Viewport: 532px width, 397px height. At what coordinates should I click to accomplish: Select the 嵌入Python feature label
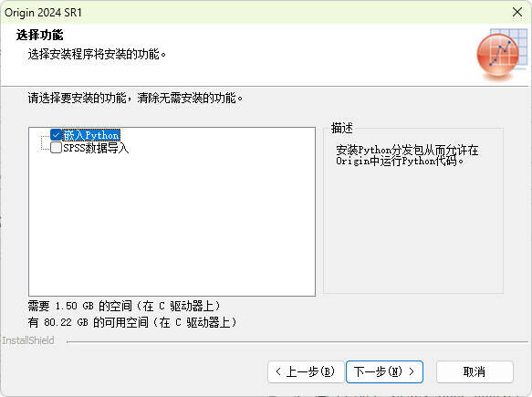pyautogui.click(x=91, y=135)
